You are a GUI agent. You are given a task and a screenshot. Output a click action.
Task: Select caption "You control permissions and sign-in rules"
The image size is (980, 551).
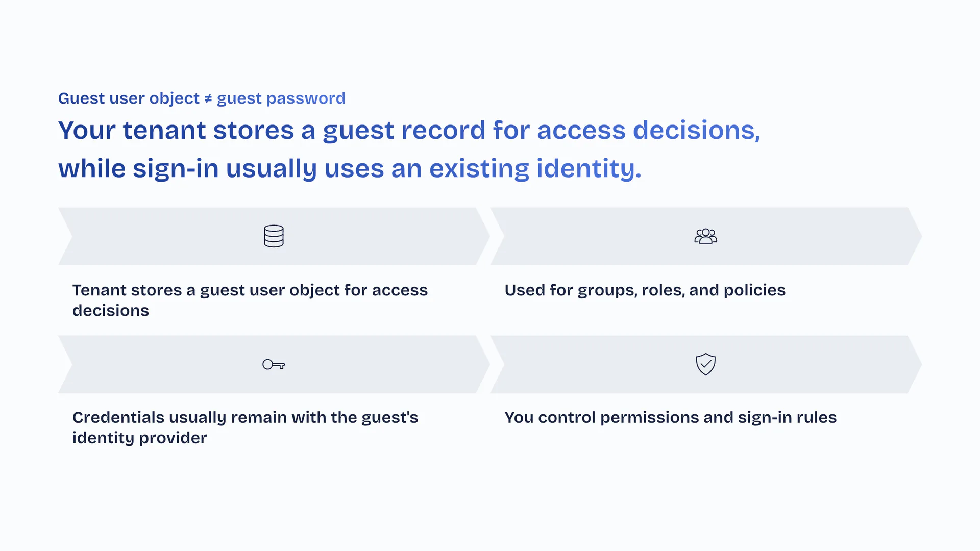coord(670,418)
